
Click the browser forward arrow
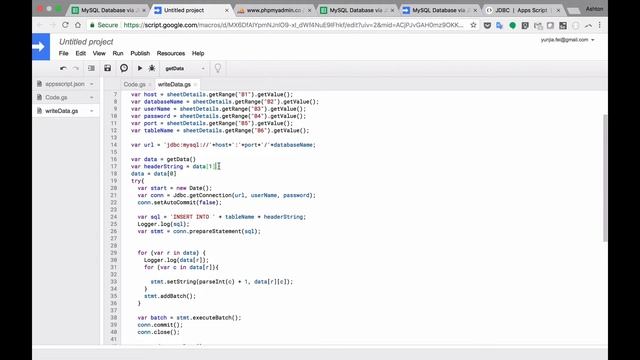point(53,25)
